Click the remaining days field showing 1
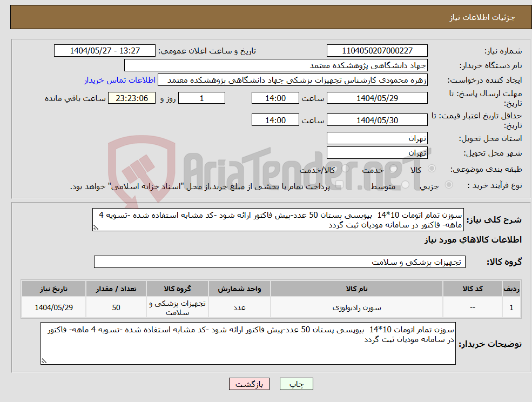Viewport: 532px width, 402px height. click(201, 98)
